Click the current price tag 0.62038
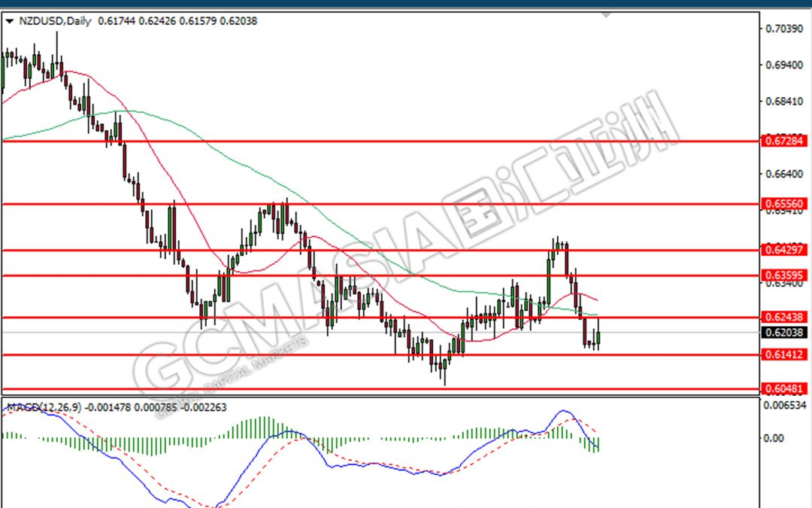Screen dimensions: 812x508 (784, 333)
